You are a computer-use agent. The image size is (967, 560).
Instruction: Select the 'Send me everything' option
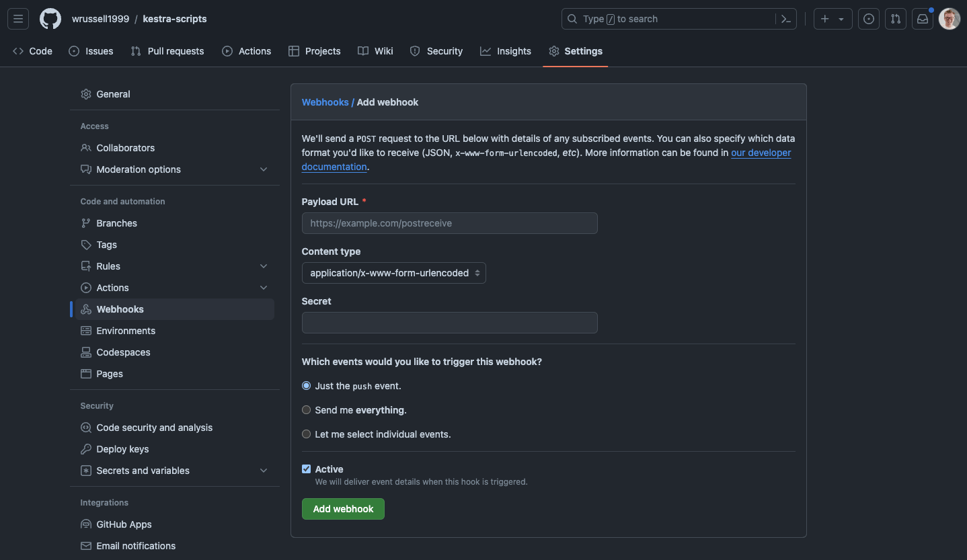[306, 409]
